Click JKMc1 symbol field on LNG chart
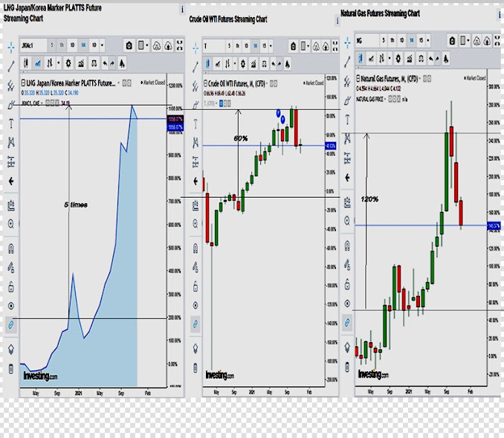Image resolution: width=504 pixels, height=438 pixels. pyautogui.click(x=33, y=45)
